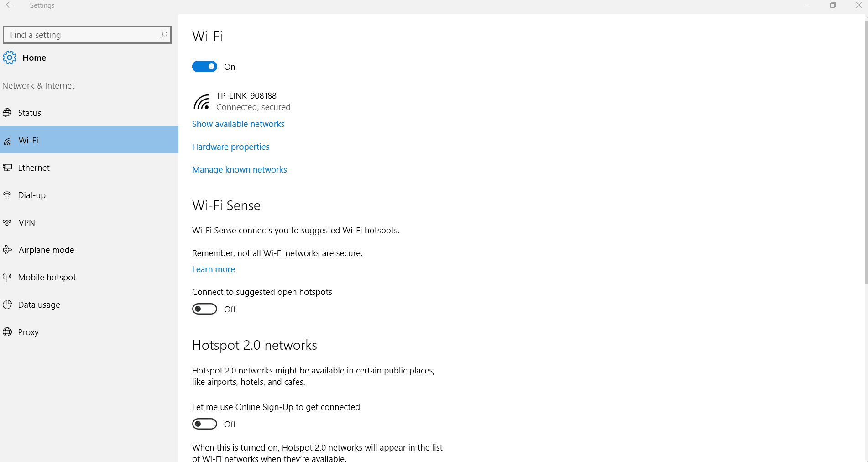Turn on Online Sign-Up to get connected

pyautogui.click(x=204, y=424)
